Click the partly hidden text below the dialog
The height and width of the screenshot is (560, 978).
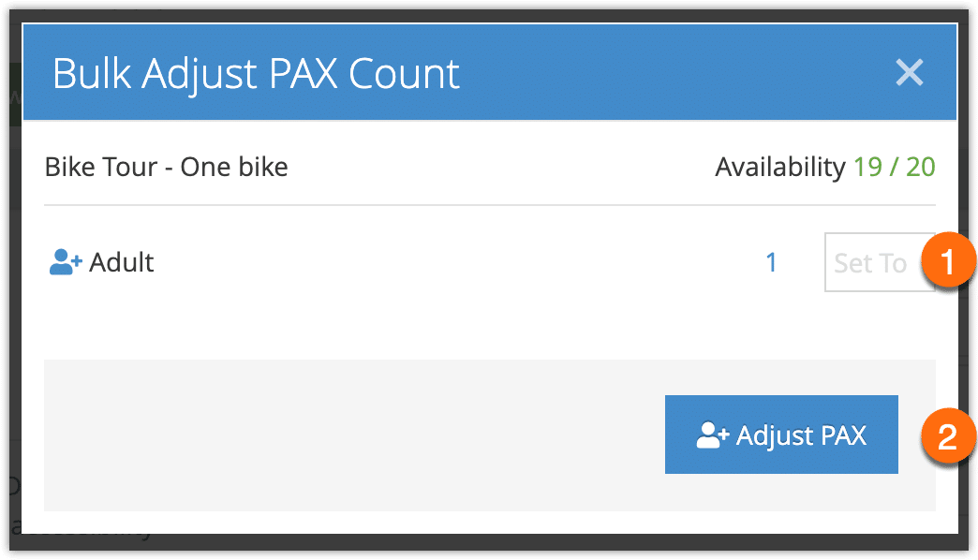click(81, 529)
